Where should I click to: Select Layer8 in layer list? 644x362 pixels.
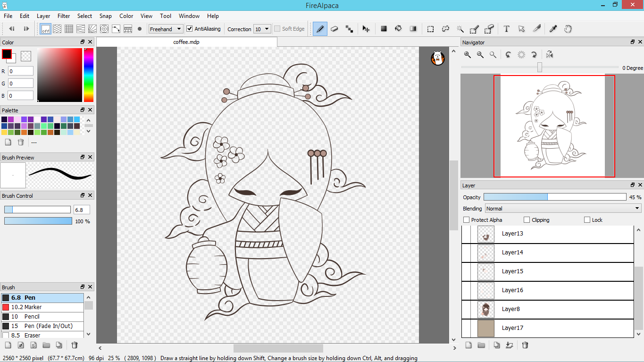tap(547, 309)
